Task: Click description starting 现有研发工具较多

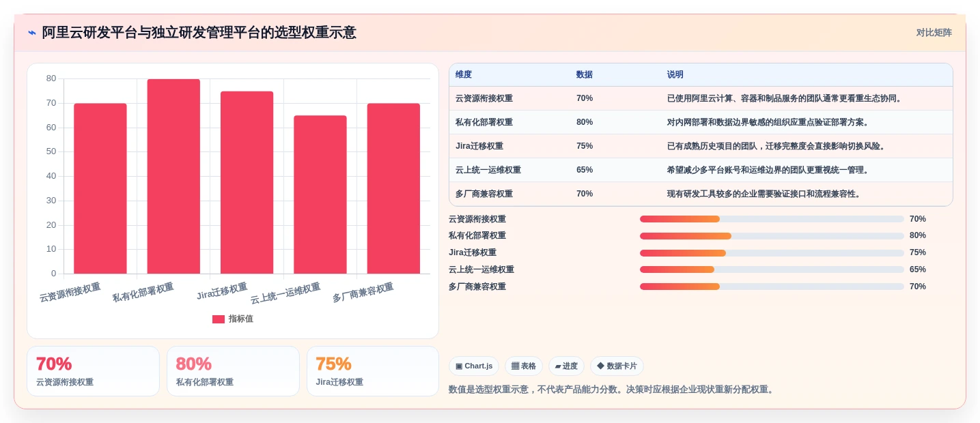Action: (x=766, y=194)
